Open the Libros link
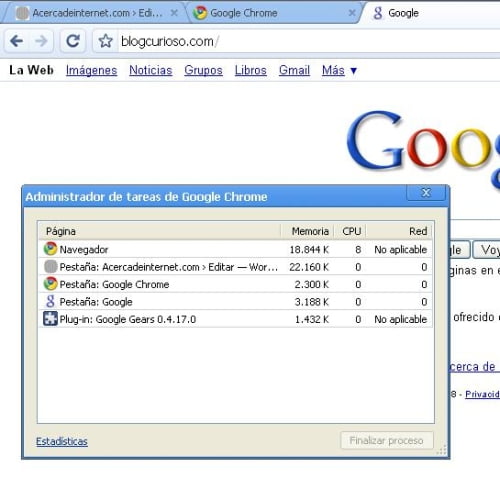 (x=251, y=70)
